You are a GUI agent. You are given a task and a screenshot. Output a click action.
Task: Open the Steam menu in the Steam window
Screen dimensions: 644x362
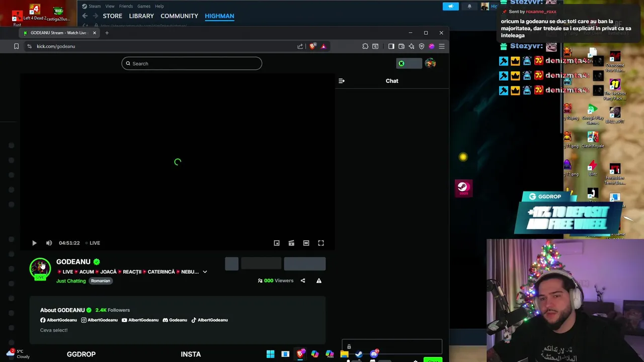pyautogui.click(x=95, y=6)
